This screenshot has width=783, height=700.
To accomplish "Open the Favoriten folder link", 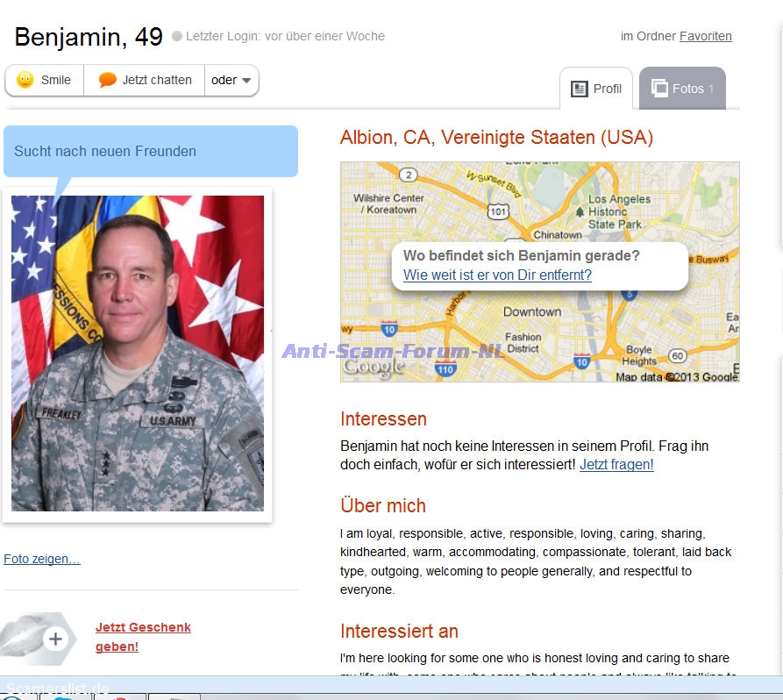I will pos(705,36).
